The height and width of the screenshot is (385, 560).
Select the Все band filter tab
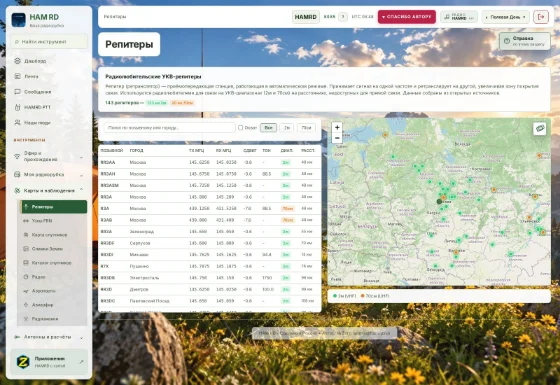(x=268, y=128)
